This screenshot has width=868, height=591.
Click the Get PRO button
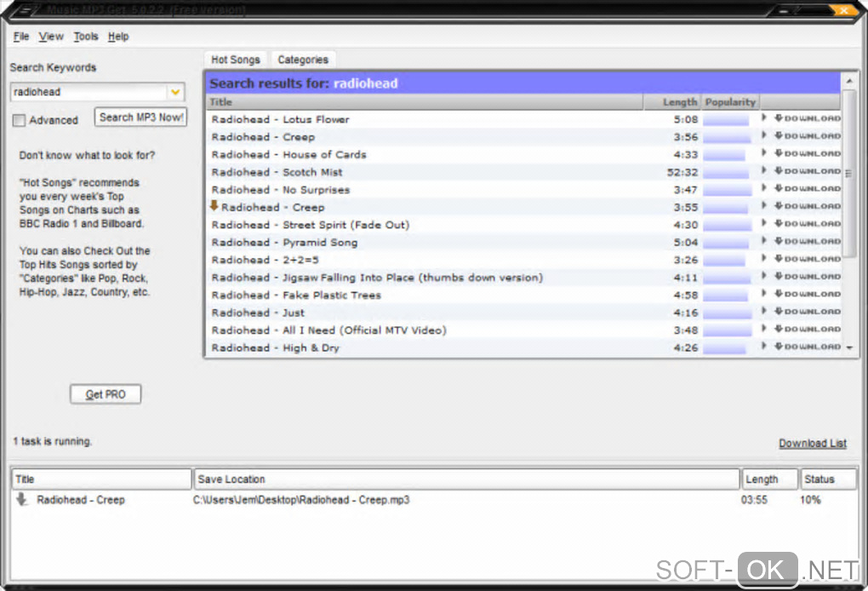pos(106,394)
